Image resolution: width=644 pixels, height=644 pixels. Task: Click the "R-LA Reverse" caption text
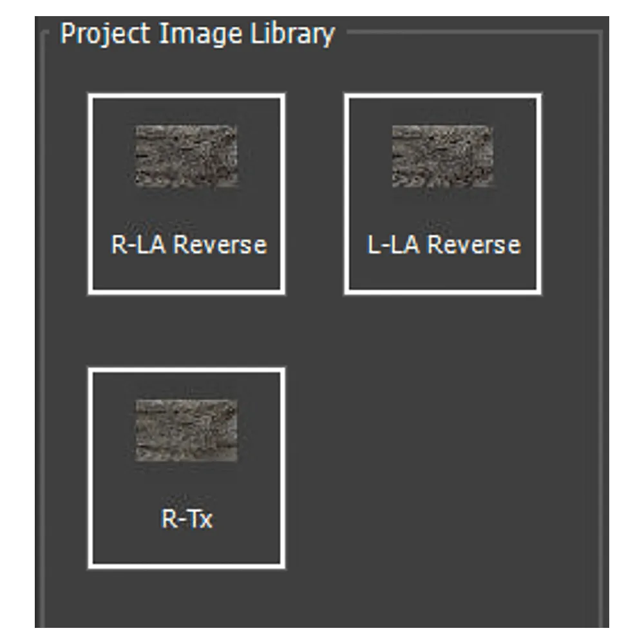coord(188,245)
